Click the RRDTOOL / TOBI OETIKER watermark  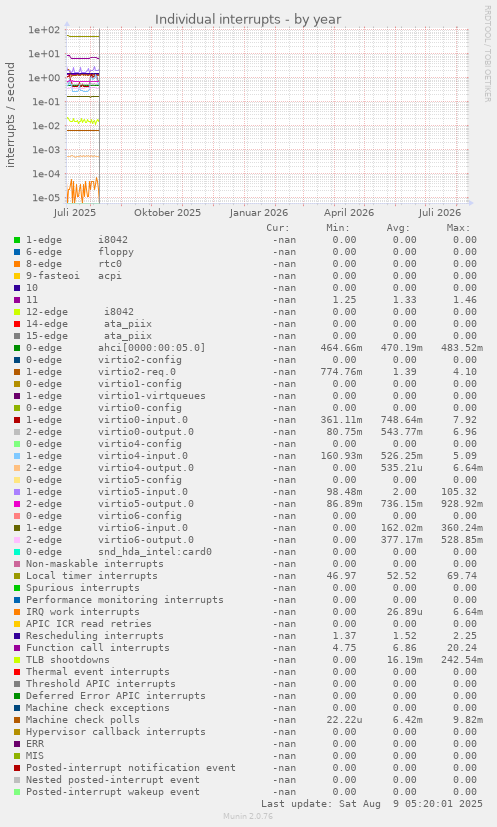(x=488, y=53)
